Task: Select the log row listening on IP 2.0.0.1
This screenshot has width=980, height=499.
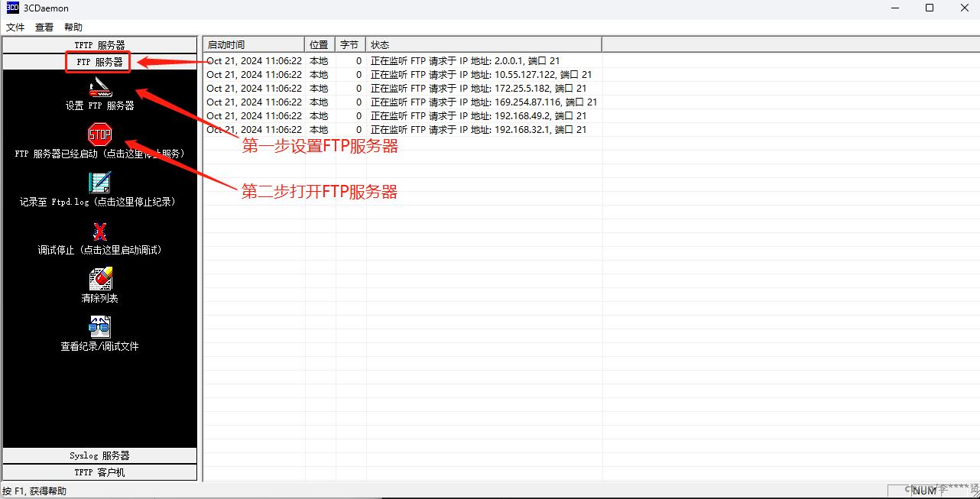Action: 403,61
